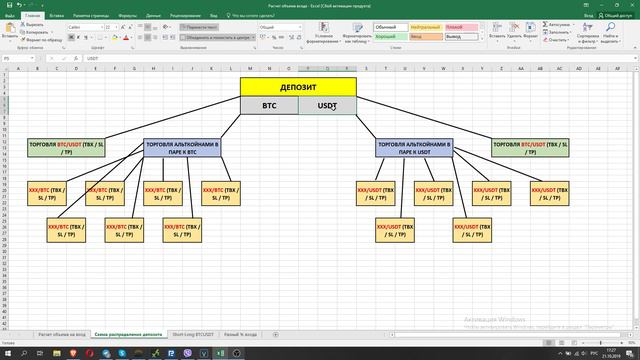Open Sort & Filter menu

point(587,33)
